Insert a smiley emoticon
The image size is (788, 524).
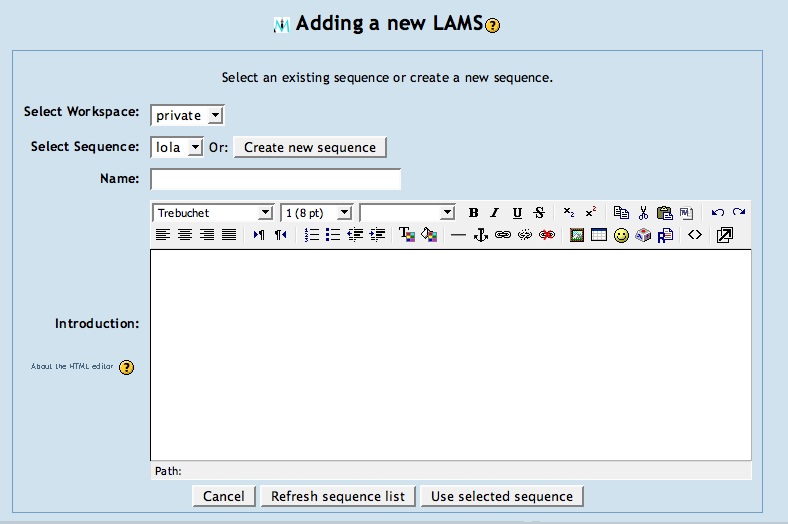pyautogui.click(x=621, y=235)
